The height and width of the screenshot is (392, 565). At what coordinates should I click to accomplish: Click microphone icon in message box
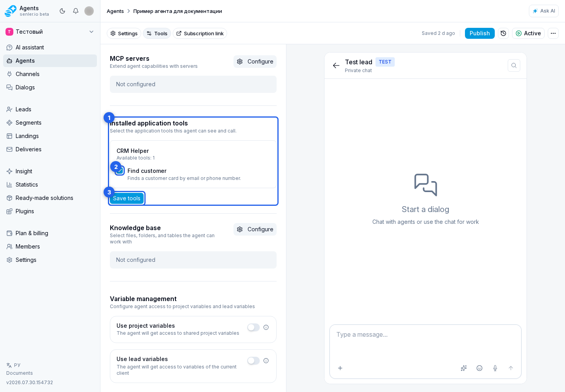pos(495,368)
